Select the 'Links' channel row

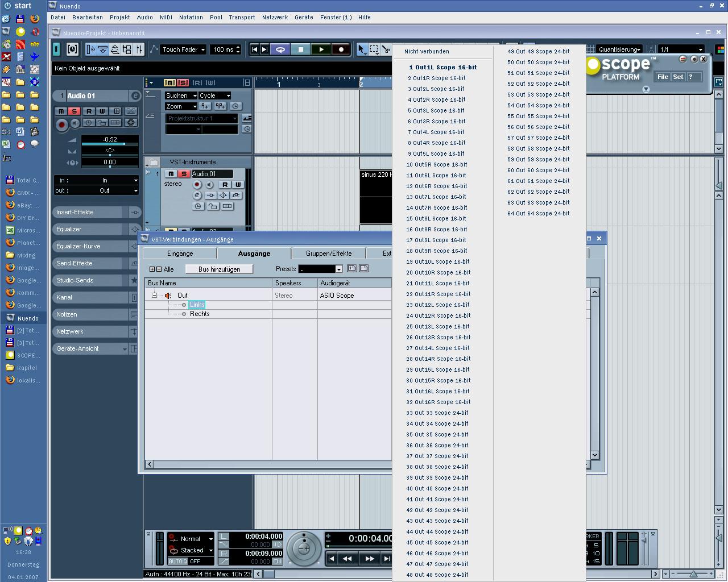tap(197, 305)
